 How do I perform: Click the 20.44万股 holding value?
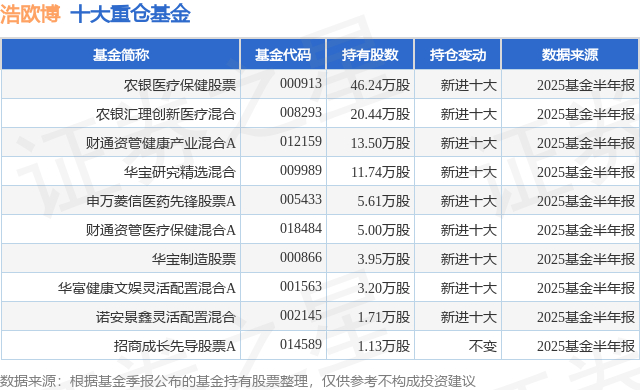(380, 114)
